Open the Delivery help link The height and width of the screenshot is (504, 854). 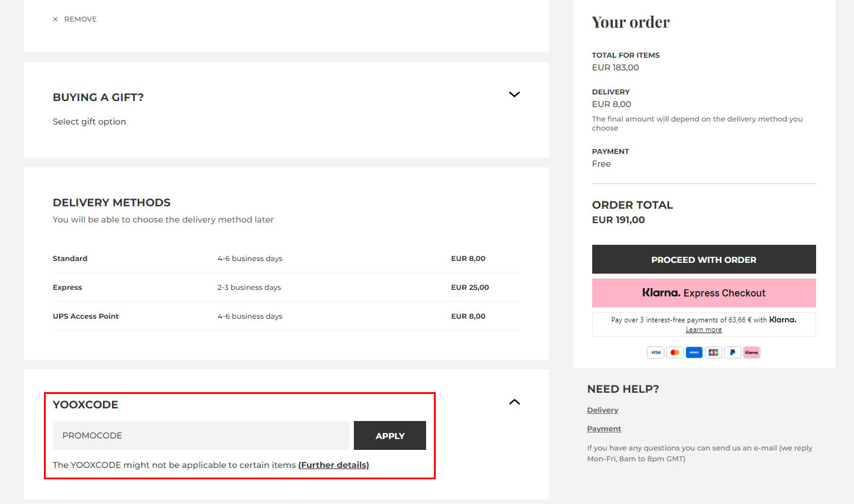[x=602, y=410]
